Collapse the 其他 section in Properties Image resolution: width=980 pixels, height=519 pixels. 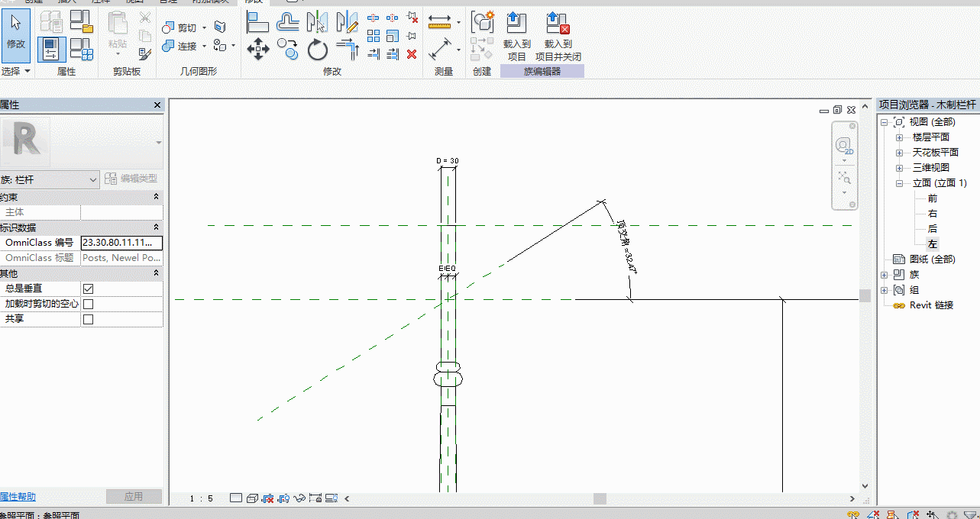[x=157, y=273]
